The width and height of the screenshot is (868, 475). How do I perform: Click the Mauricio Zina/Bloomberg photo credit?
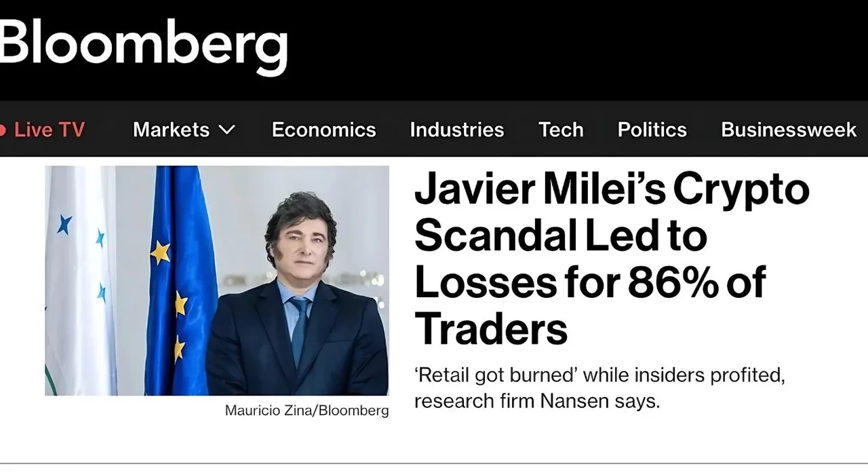(x=307, y=411)
